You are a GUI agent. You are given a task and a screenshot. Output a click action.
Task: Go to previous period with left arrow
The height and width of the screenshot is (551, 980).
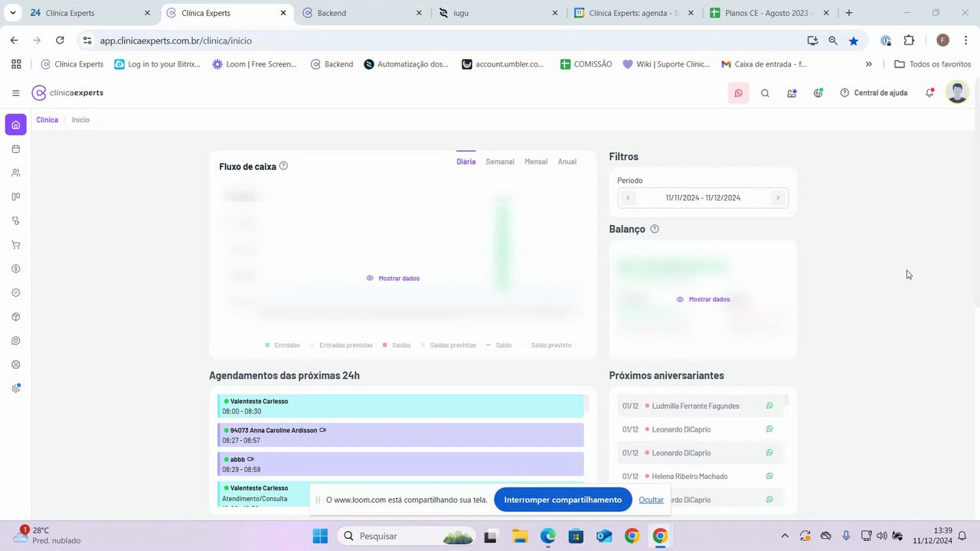628,197
